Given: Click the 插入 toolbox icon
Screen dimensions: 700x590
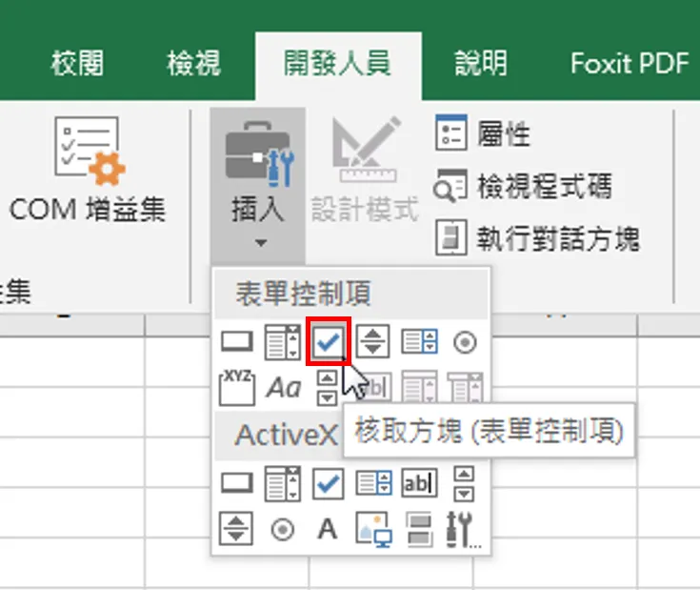Looking at the screenshot, I should 258,153.
